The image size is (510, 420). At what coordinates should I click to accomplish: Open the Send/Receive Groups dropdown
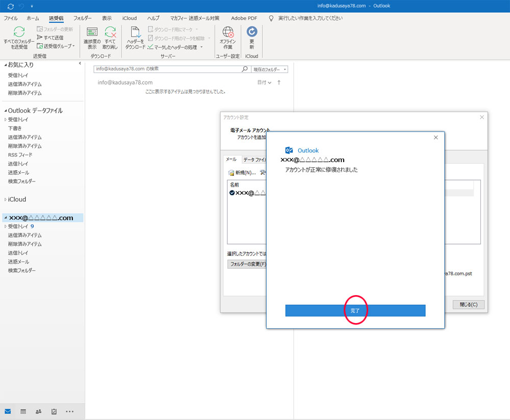(56, 46)
